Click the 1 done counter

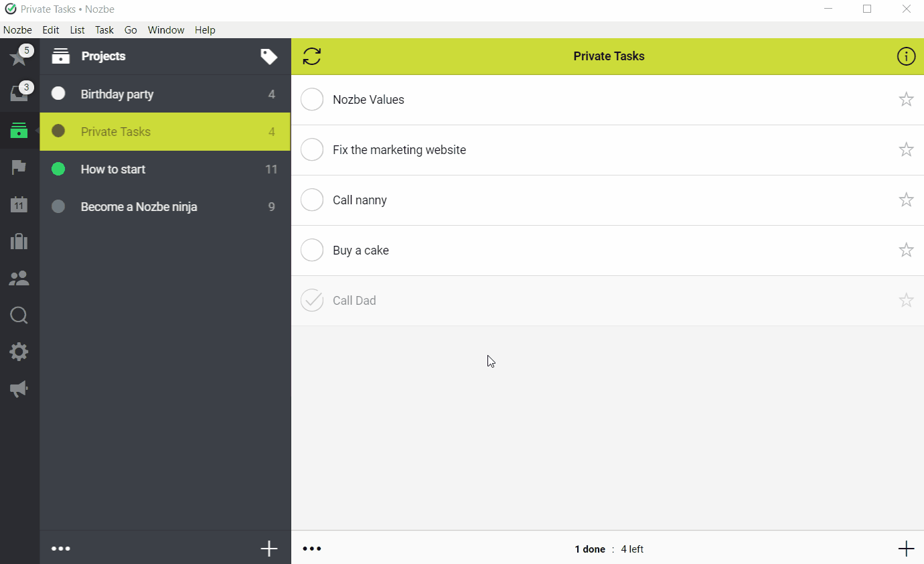click(x=590, y=549)
